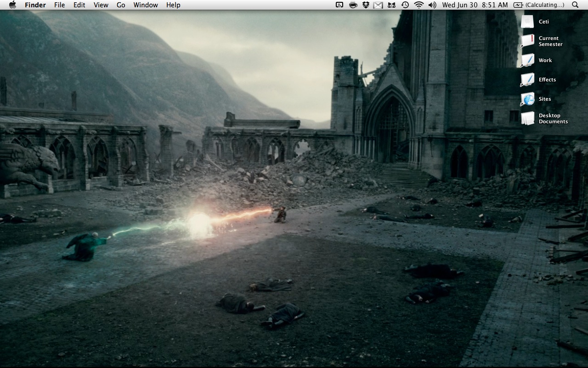
Task: Select the Current Semester folder alias
Action: pyautogui.click(x=527, y=41)
